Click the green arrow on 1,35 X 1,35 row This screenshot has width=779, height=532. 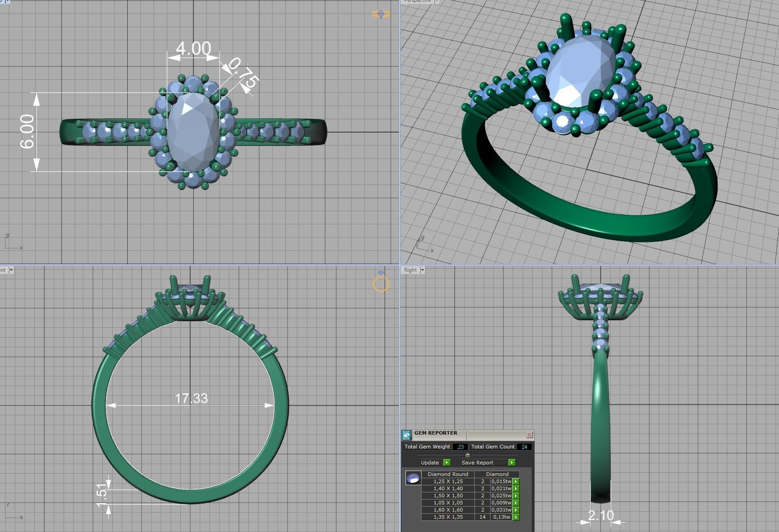click(x=516, y=517)
